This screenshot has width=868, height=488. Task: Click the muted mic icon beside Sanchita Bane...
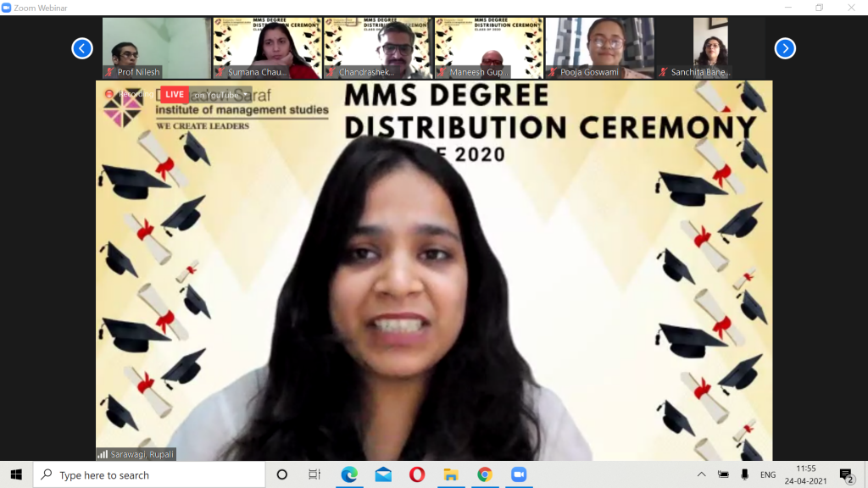pyautogui.click(x=663, y=72)
